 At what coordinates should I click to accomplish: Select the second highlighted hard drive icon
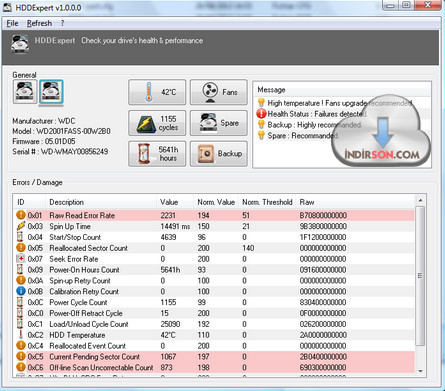[x=51, y=91]
